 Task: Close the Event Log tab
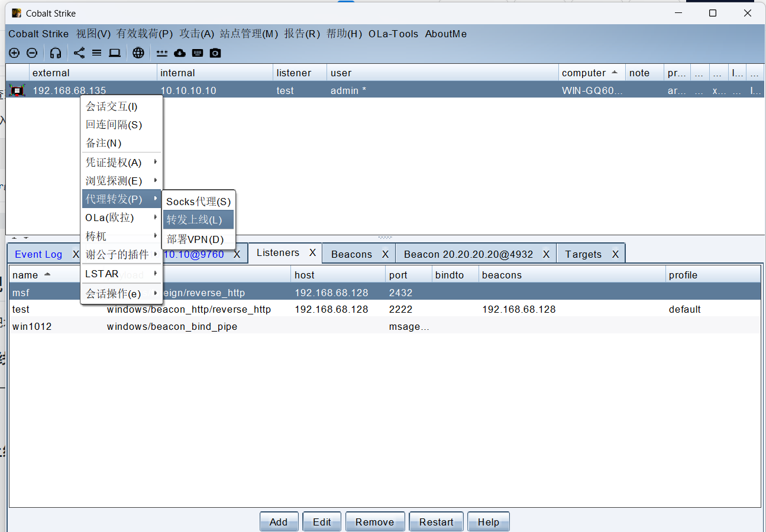coord(76,254)
